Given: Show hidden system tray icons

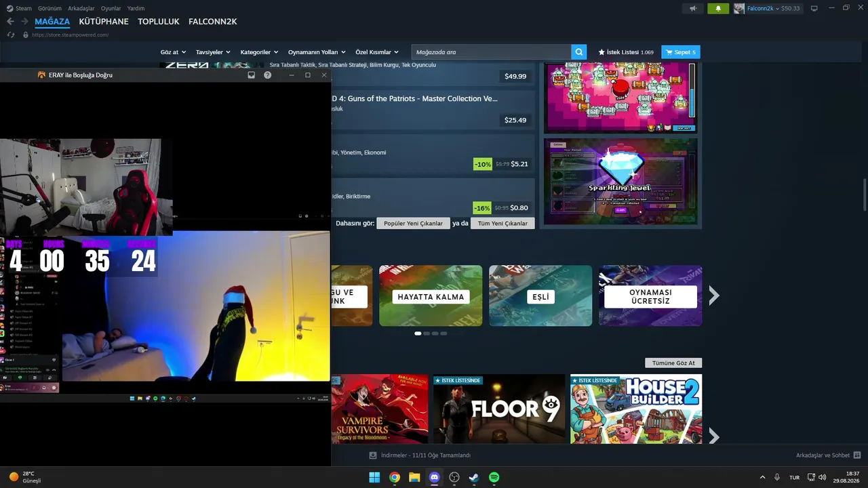Looking at the screenshot, I should pyautogui.click(x=762, y=477).
